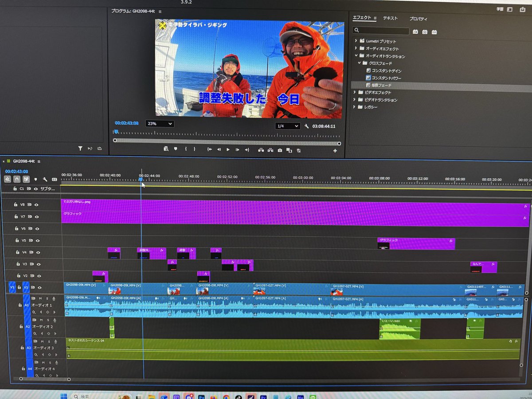Mute audio track A1 with M button

(40, 298)
